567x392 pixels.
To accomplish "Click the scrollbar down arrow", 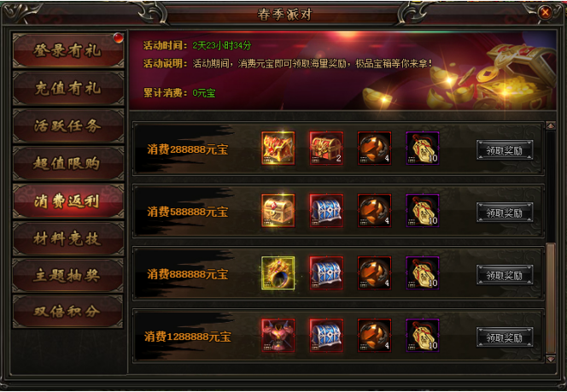I will [551, 359].
